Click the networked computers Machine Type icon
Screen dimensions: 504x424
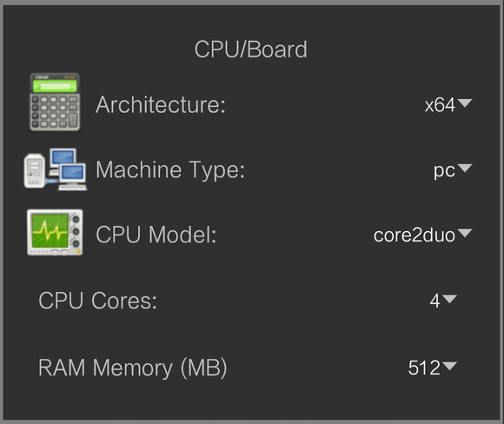56,169
